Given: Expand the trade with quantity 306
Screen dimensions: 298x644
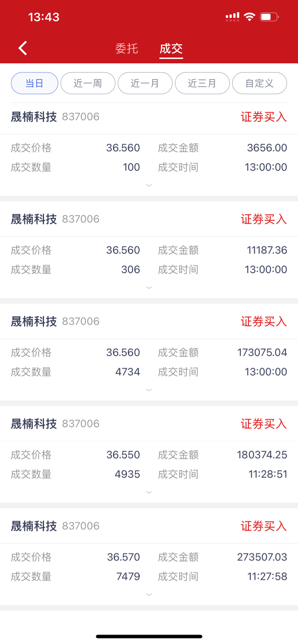Looking at the screenshot, I should tap(149, 288).
